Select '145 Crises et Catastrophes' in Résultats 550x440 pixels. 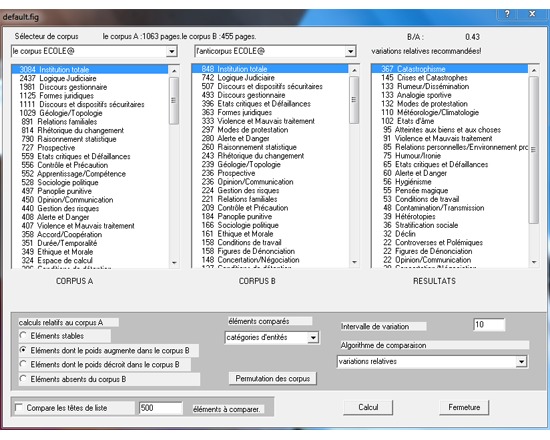(450, 78)
